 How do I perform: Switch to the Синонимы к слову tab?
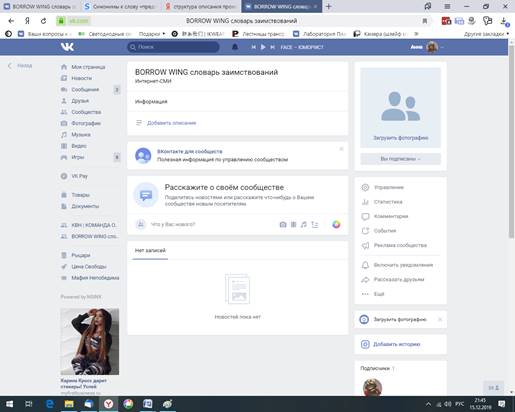click(x=121, y=6)
